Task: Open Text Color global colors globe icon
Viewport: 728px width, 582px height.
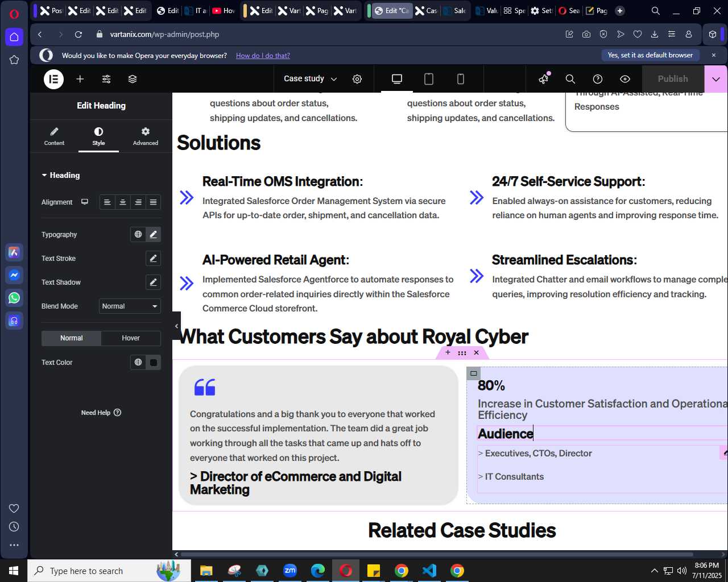Action: (138, 362)
